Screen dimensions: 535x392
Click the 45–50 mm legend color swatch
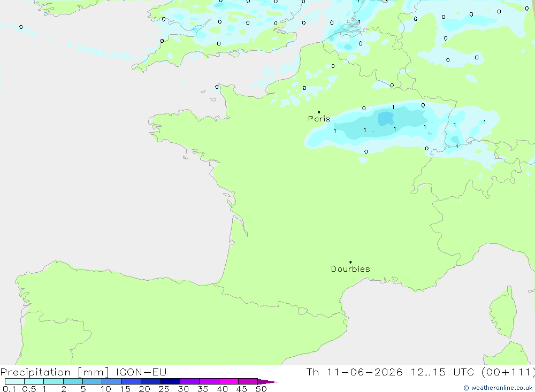[248, 381]
